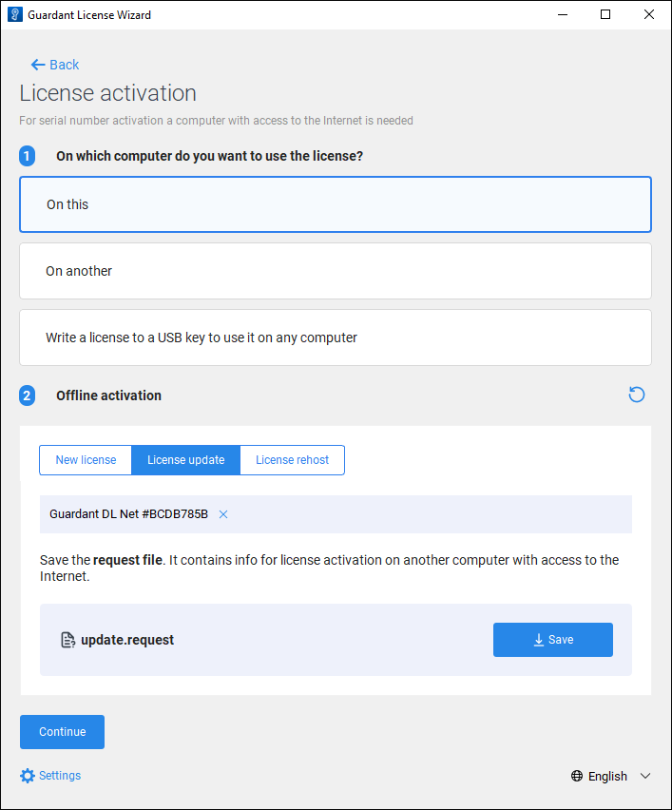
Task: Minimize the License Wizard window
Action: tap(562, 14)
